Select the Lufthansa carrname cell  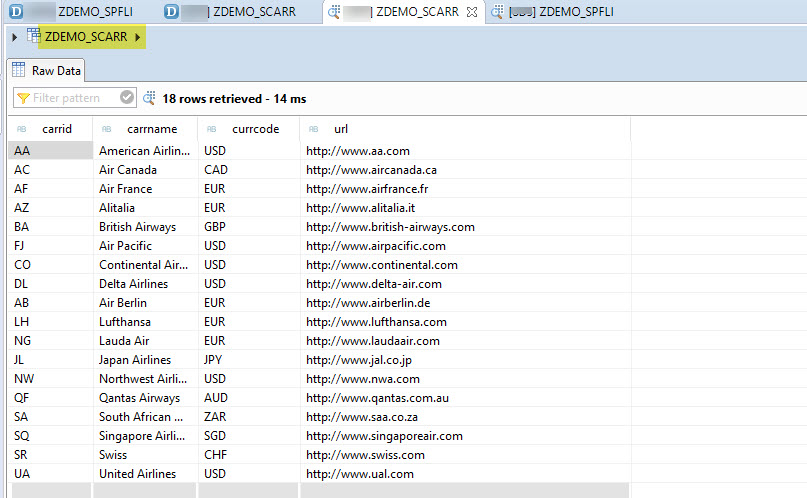pyautogui.click(x=146, y=322)
